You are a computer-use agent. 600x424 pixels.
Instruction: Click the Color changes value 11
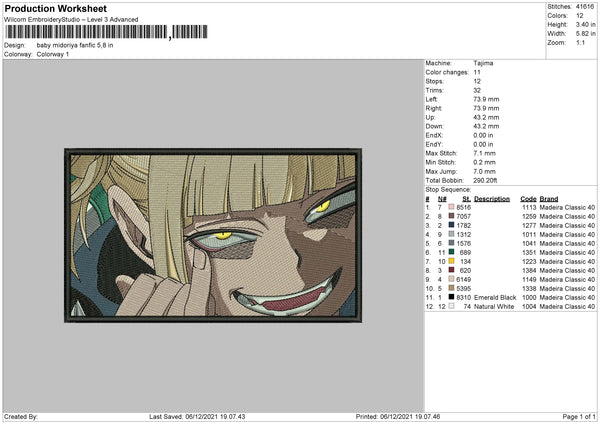coord(477,72)
